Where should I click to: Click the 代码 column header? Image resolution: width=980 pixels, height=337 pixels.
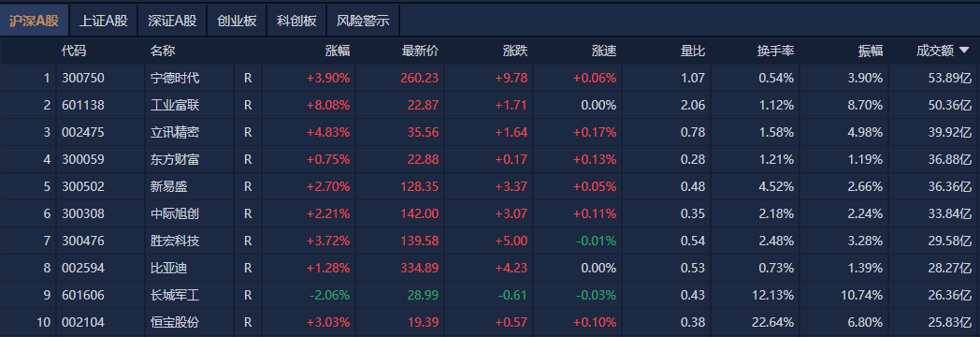(74, 51)
